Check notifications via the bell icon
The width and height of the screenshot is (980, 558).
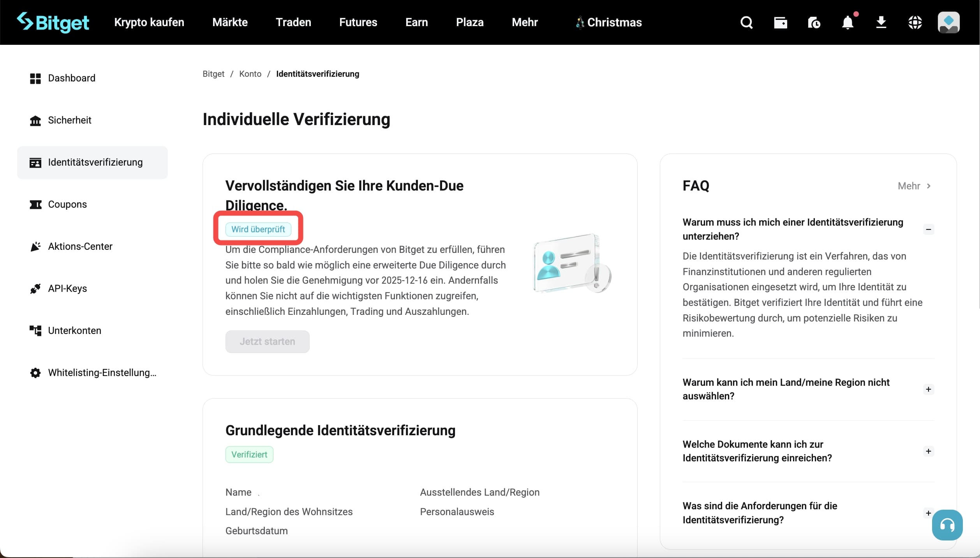pos(847,22)
